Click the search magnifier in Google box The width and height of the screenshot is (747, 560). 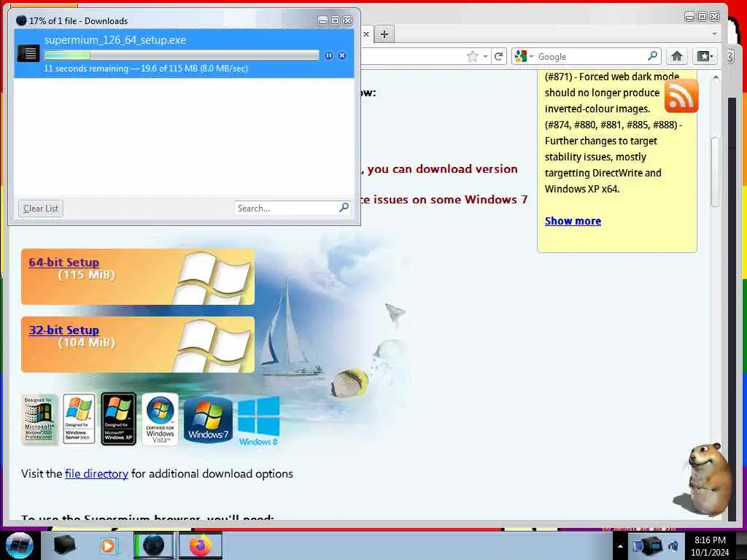(653, 56)
